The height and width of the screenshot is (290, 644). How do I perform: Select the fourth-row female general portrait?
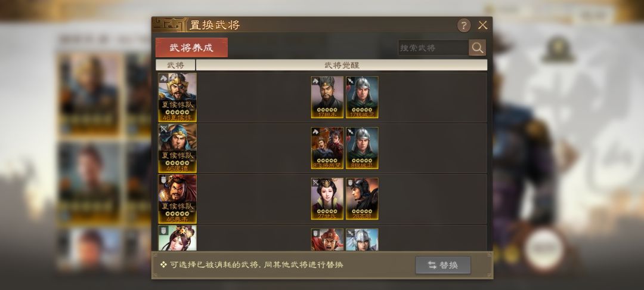click(x=178, y=238)
